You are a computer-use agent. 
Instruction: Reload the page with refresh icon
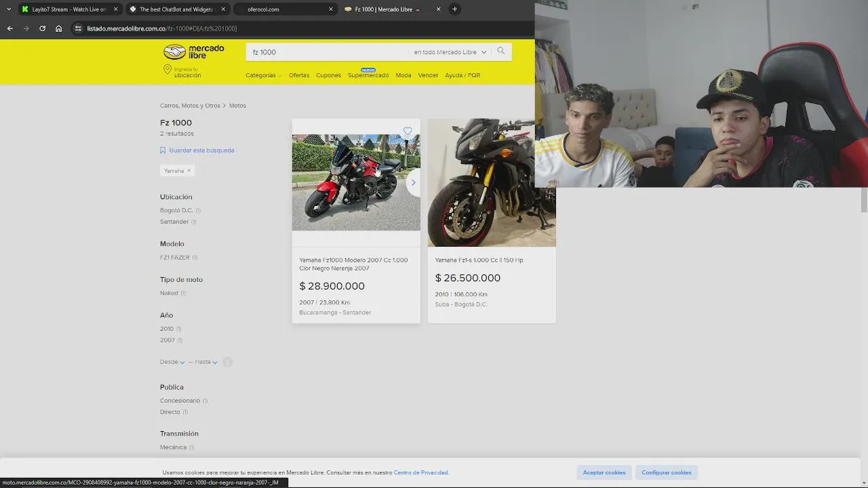pyautogui.click(x=42, y=28)
